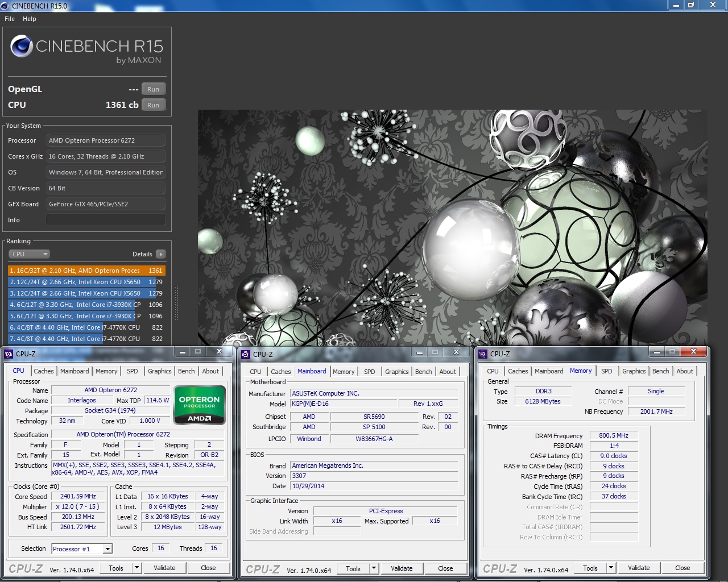Screen dimensions: 728x582
Task: Click the Cinebench panel resize grip handle
Action: [176, 302]
